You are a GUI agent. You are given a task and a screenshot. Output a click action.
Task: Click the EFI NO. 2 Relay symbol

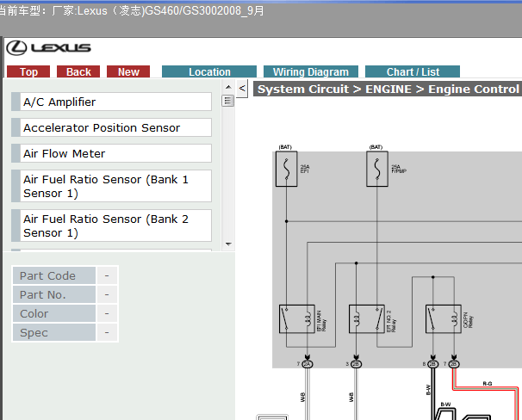(367, 319)
